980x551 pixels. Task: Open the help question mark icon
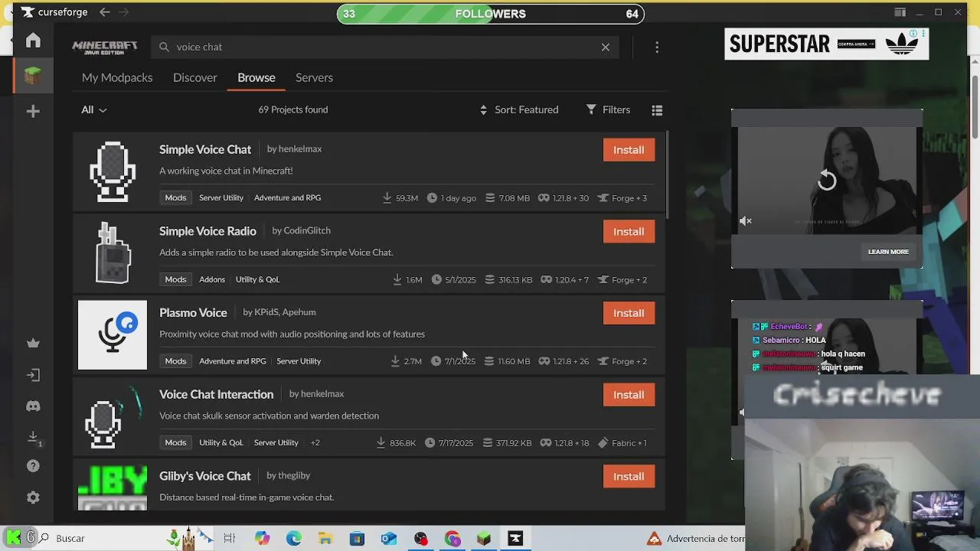click(x=33, y=466)
